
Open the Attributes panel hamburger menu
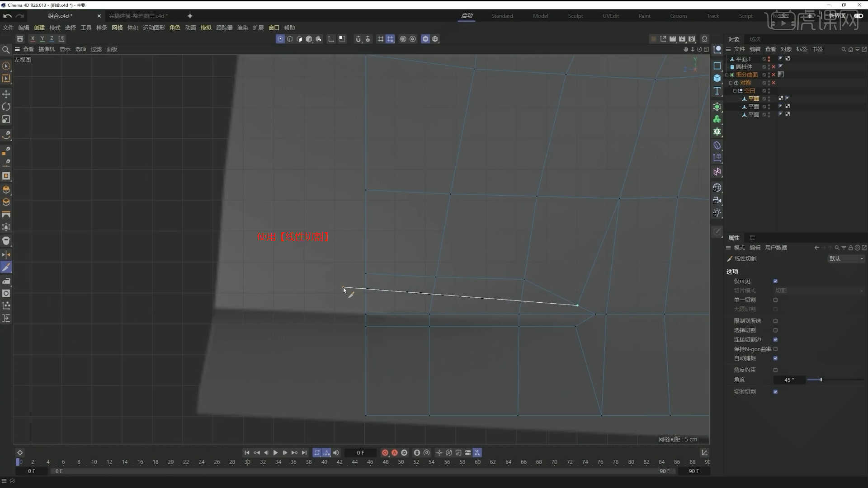728,248
